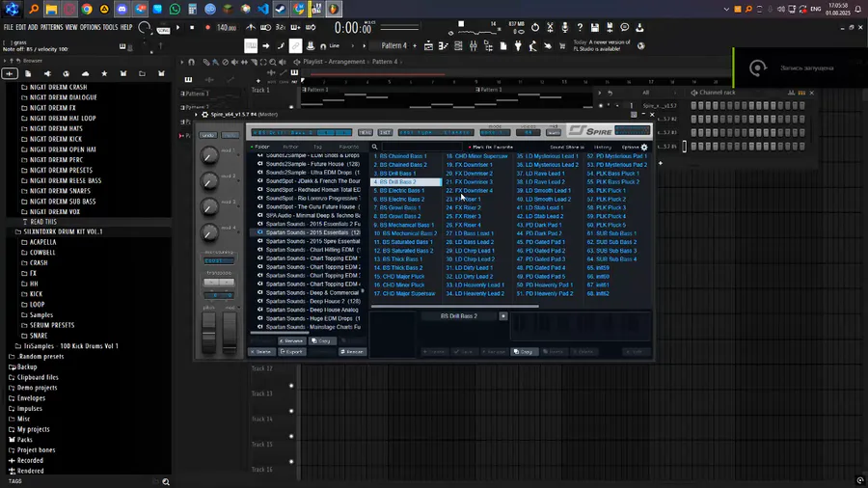
Task: Click the browser add (plus) button
Action: coord(10,73)
